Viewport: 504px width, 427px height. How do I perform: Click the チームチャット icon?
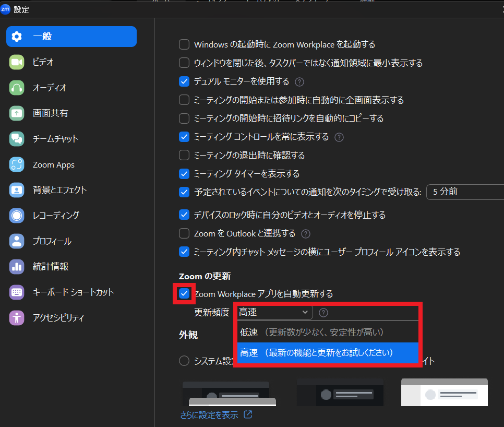pyautogui.click(x=17, y=139)
